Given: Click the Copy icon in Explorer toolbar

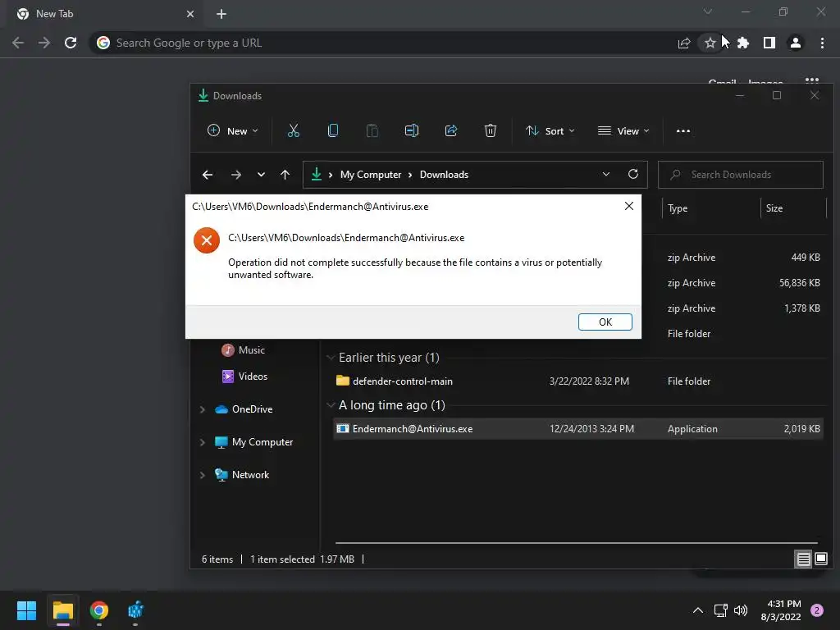Looking at the screenshot, I should (333, 130).
